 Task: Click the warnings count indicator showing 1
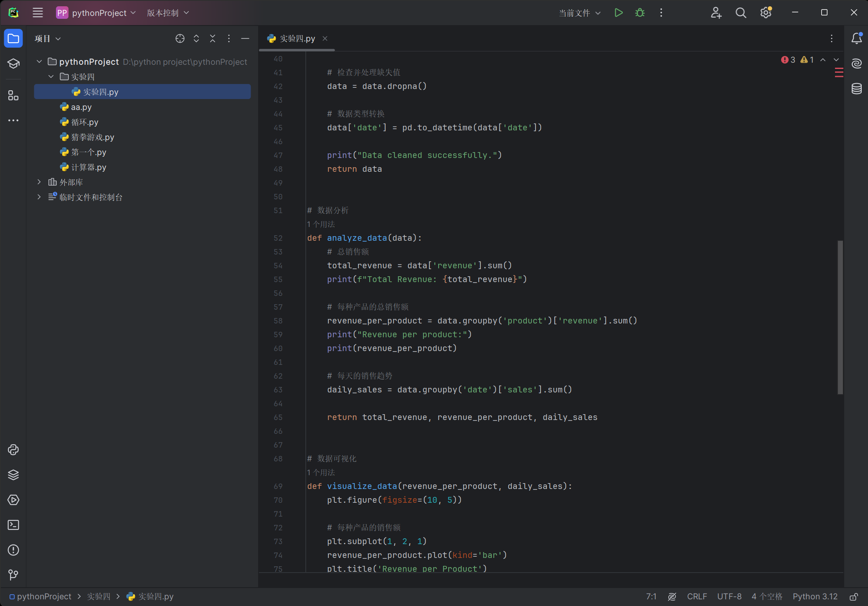[x=807, y=60]
